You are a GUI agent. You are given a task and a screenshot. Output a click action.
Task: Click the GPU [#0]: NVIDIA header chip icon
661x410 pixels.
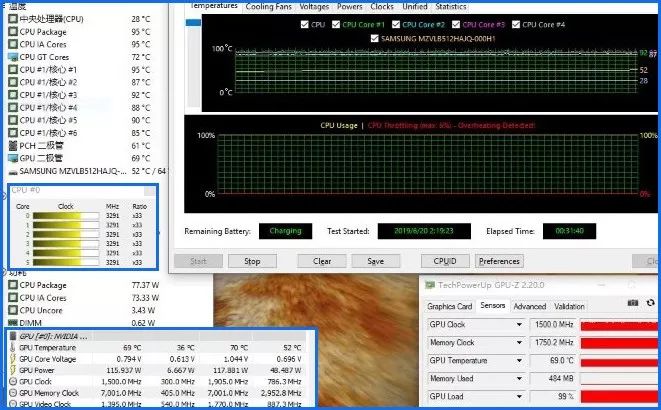(13, 336)
